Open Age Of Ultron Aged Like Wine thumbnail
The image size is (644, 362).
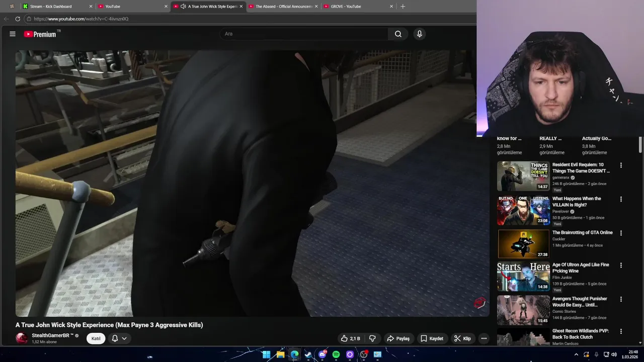pyautogui.click(x=523, y=277)
